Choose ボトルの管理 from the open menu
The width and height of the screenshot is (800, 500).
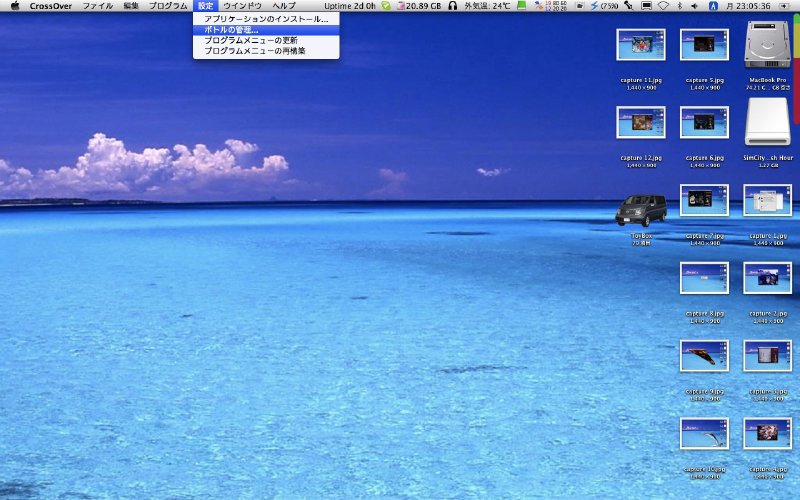[231, 30]
